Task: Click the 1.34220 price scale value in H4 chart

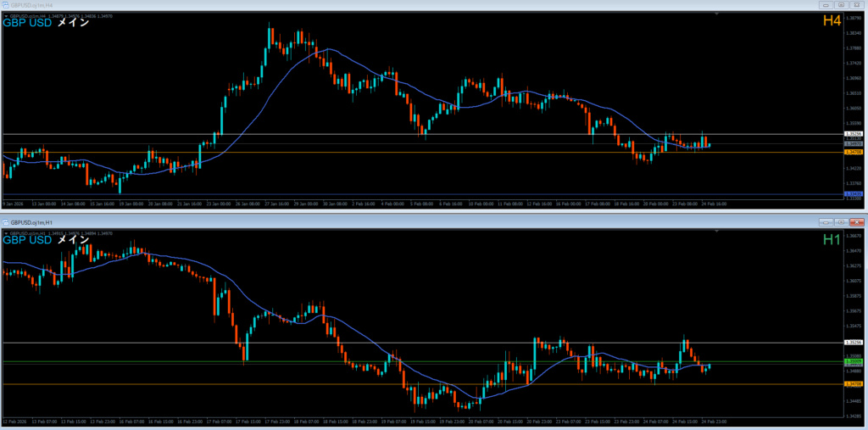Action: [853, 168]
